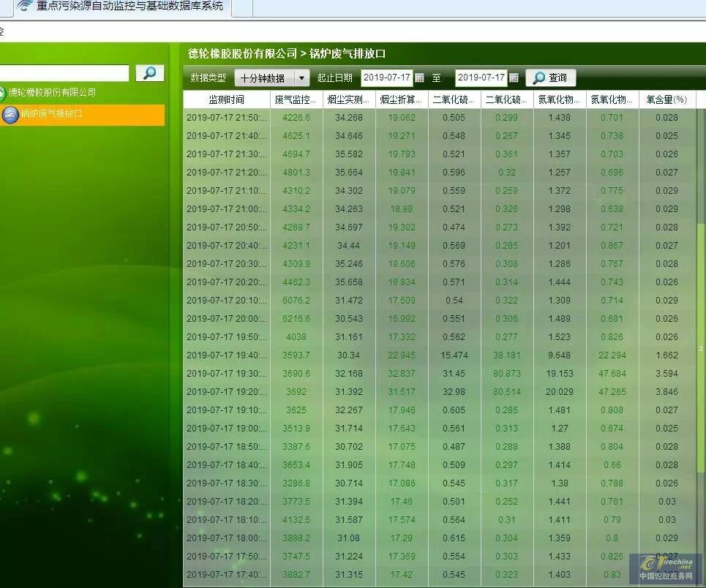706x588 pixels.
Task: Select row 2019-07-17 21:40 time cell
Action: tap(227, 136)
